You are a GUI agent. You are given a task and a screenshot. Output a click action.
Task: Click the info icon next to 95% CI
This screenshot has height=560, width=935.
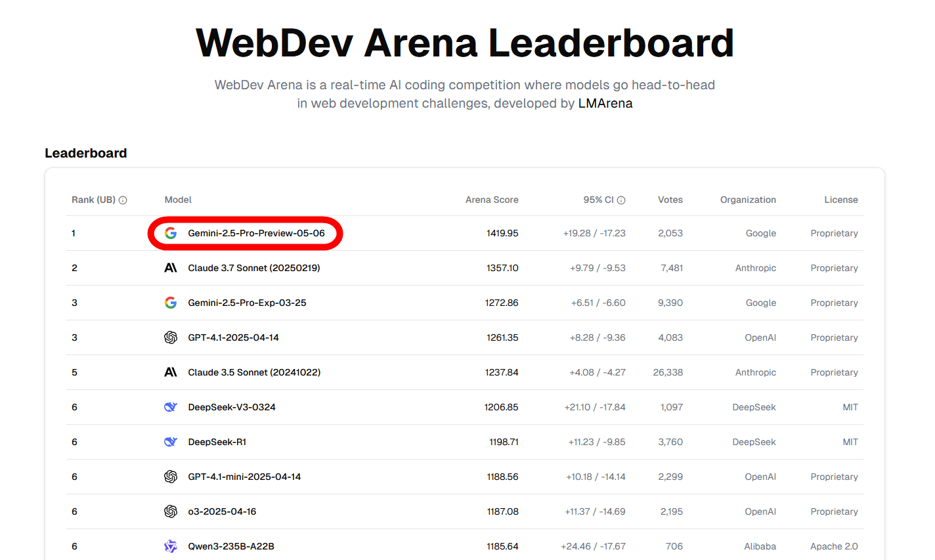click(x=621, y=200)
